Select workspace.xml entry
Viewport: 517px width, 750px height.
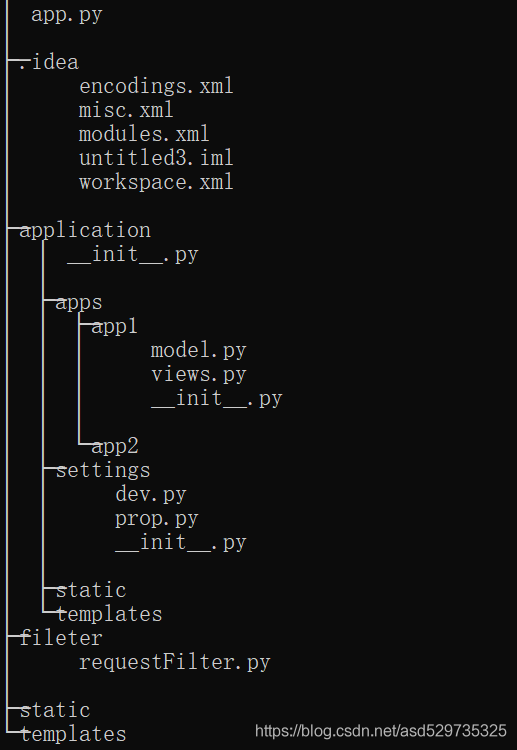coord(156,182)
